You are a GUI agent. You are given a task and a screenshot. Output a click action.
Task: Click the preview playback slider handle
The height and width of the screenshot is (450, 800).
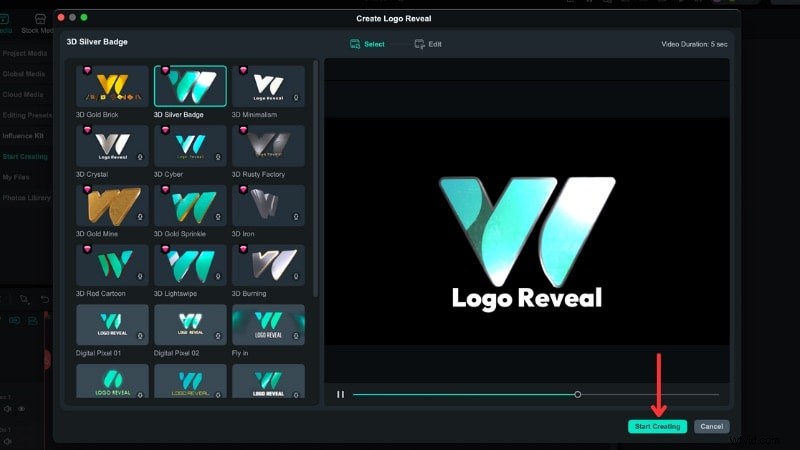pyautogui.click(x=578, y=395)
